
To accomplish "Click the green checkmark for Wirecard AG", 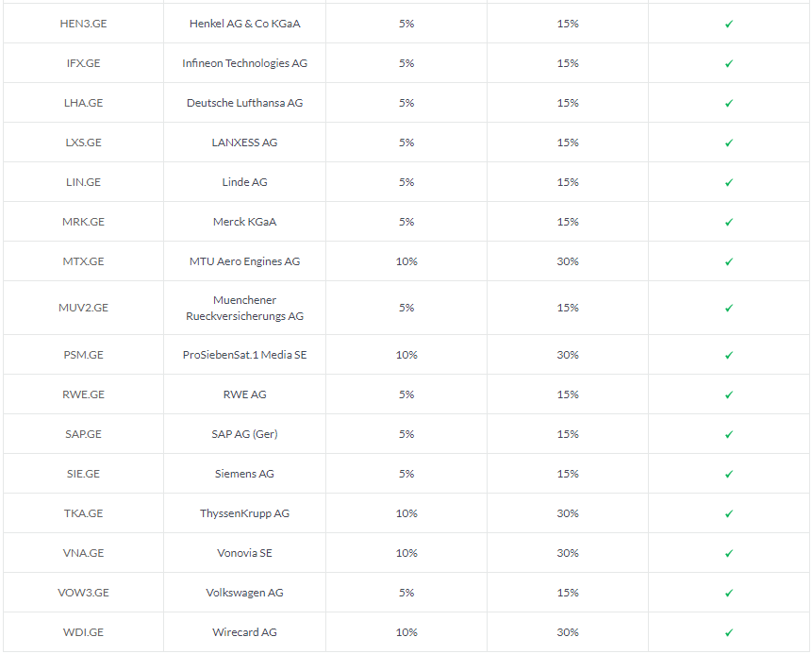I will coord(729,632).
